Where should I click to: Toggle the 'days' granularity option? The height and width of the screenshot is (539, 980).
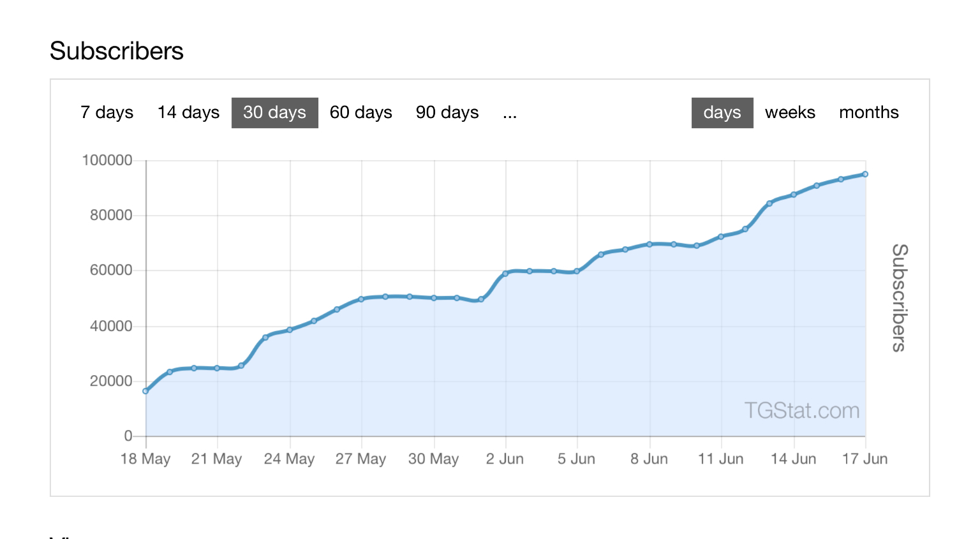coord(722,112)
